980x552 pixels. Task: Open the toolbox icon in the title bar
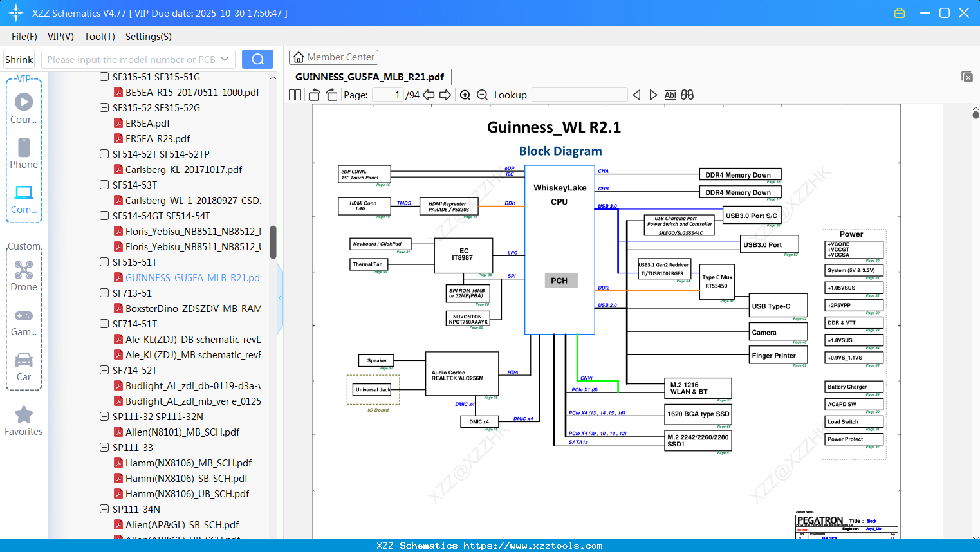click(x=900, y=13)
